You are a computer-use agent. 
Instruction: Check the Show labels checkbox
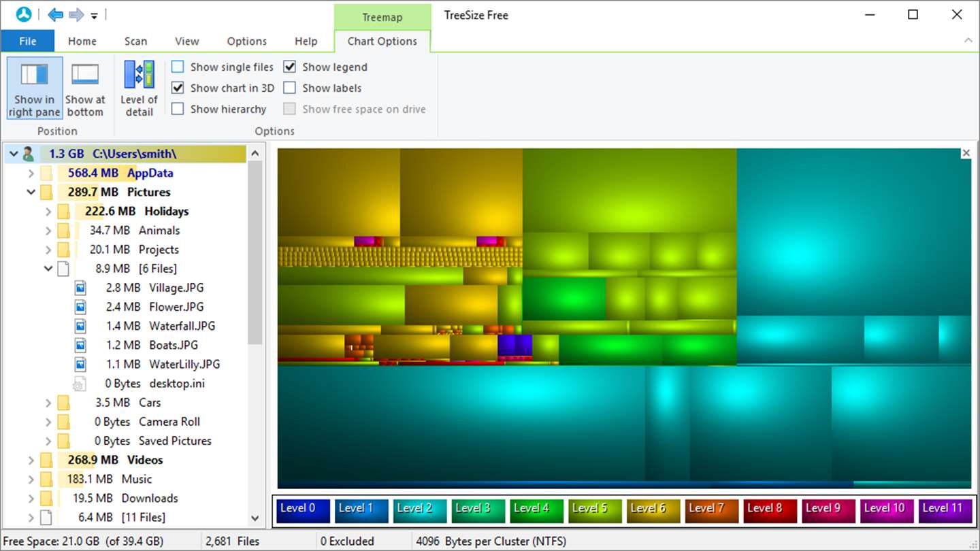[290, 88]
